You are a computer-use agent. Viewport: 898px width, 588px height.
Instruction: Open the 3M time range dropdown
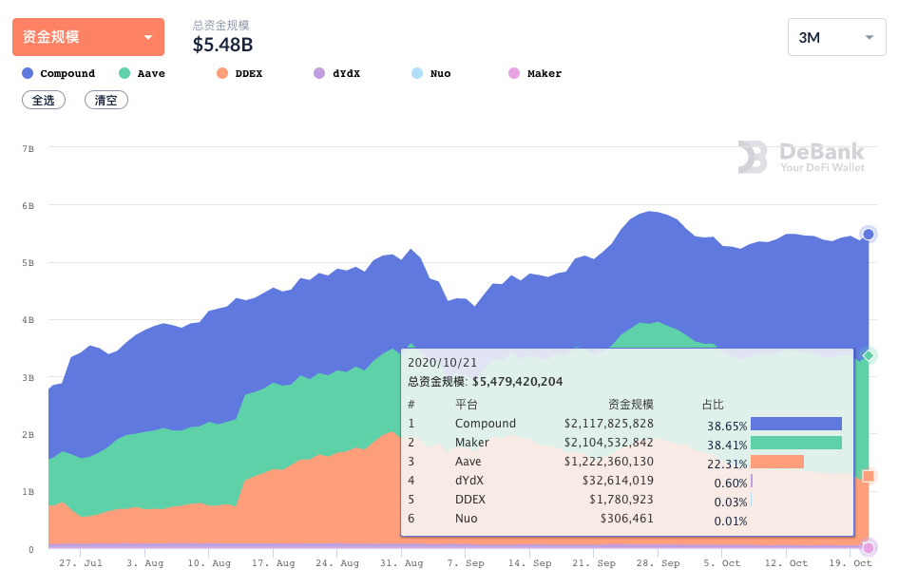pyautogui.click(x=837, y=37)
